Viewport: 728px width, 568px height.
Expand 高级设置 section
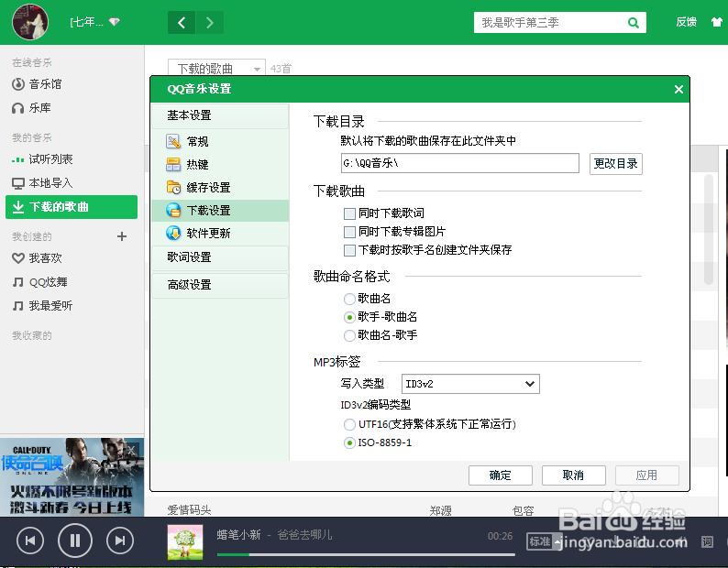coord(220,285)
